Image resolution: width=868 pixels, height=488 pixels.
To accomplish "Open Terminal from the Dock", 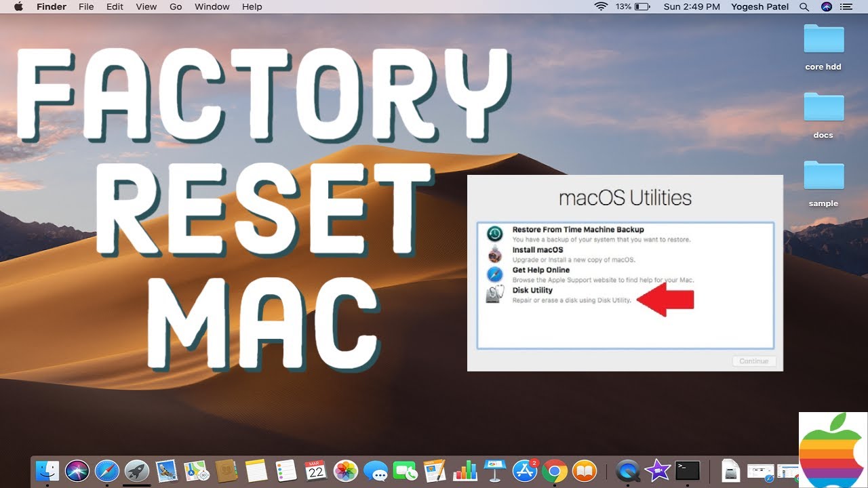I will pyautogui.click(x=688, y=470).
